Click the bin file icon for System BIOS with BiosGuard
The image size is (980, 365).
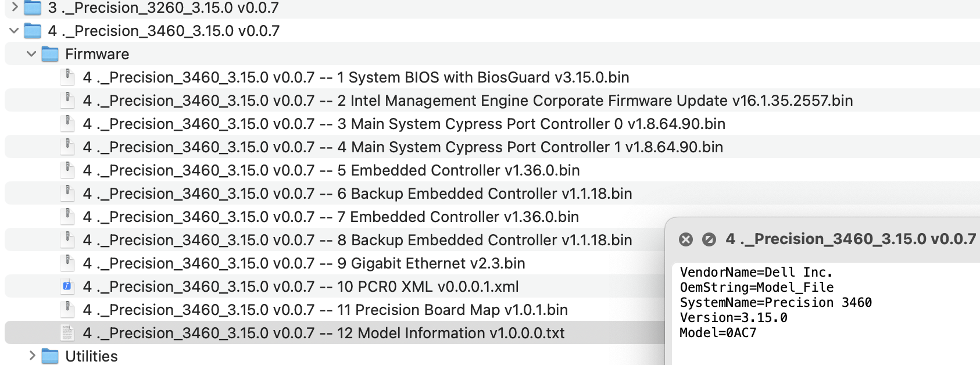[x=68, y=77]
